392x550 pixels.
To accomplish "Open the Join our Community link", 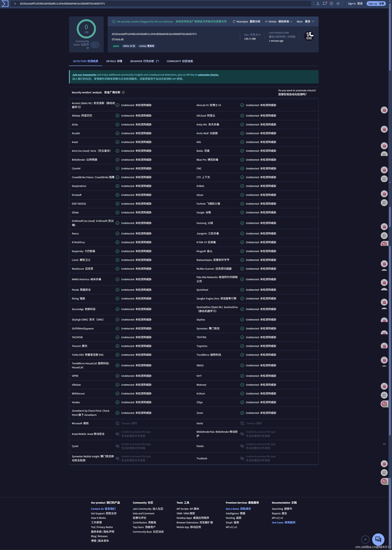I will pyautogui.click(x=84, y=75).
